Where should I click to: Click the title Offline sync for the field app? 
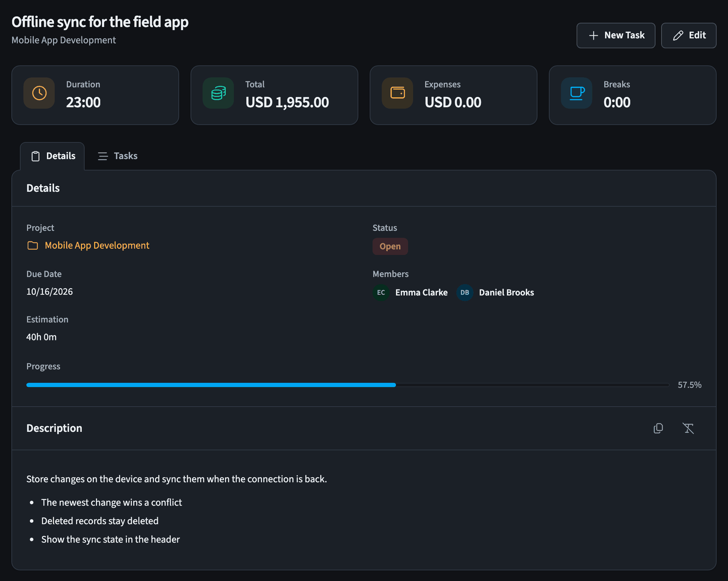point(100,22)
